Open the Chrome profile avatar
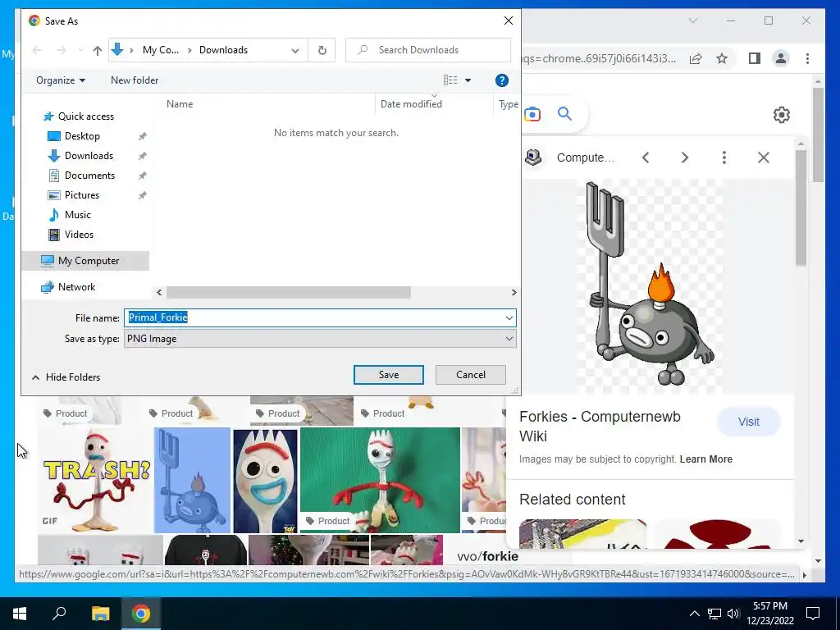840x630 pixels. tap(781, 58)
